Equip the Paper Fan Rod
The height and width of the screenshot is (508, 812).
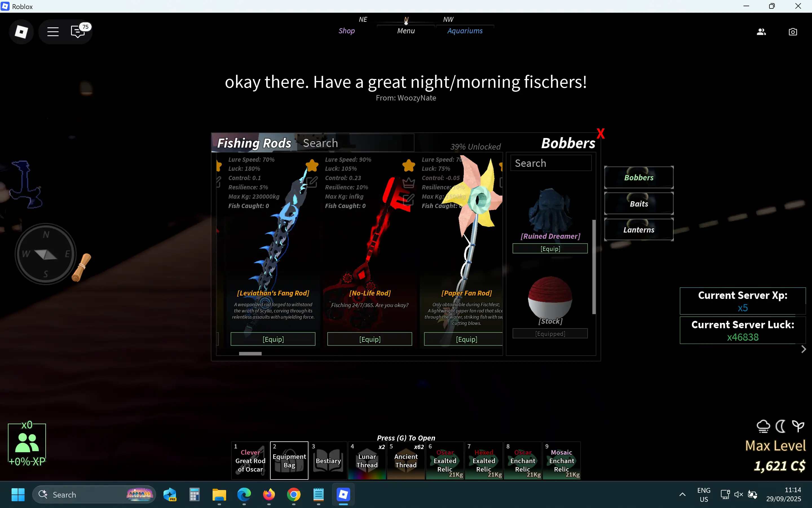(464, 339)
